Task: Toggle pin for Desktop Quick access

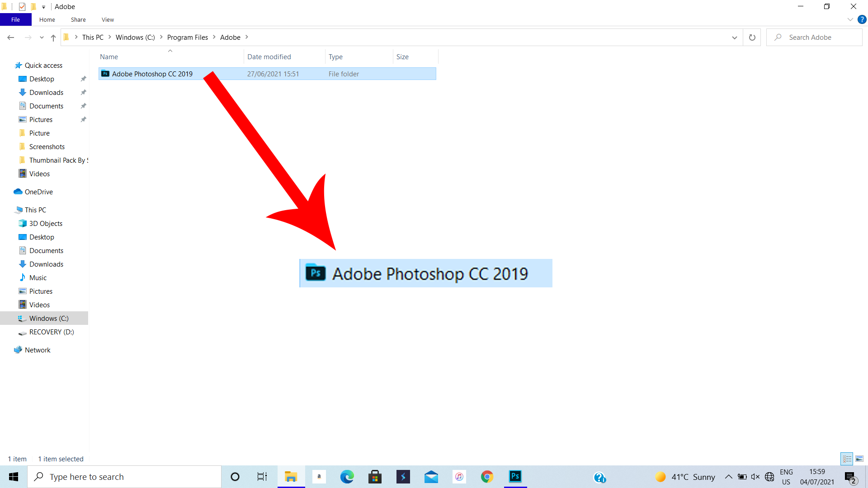Action: pos(83,79)
